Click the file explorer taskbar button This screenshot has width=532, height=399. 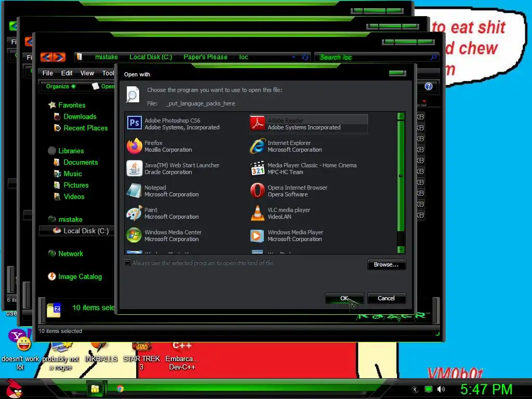click(96, 389)
